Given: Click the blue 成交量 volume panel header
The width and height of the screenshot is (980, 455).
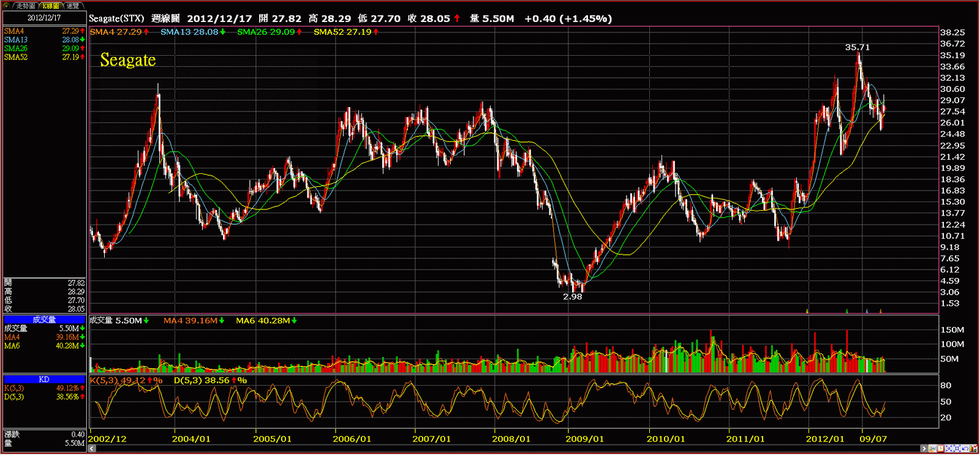Looking at the screenshot, I should (x=44, y=320).
